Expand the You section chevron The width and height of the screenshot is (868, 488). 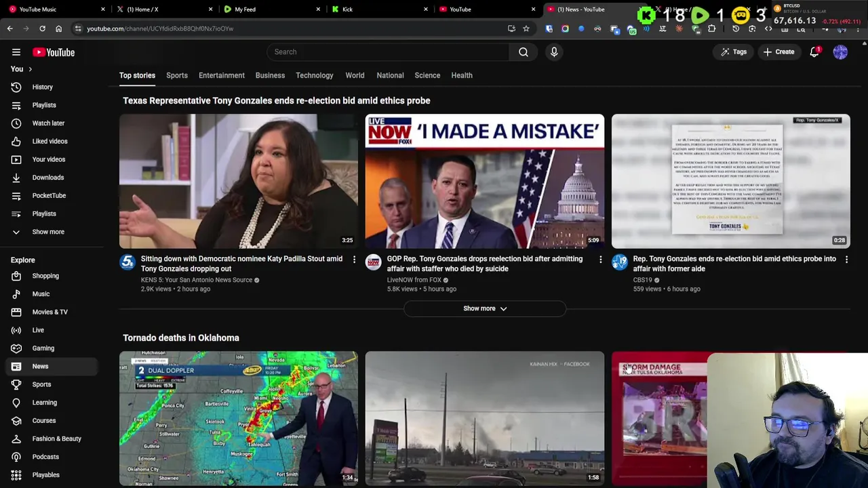click(x=30, y=69)
